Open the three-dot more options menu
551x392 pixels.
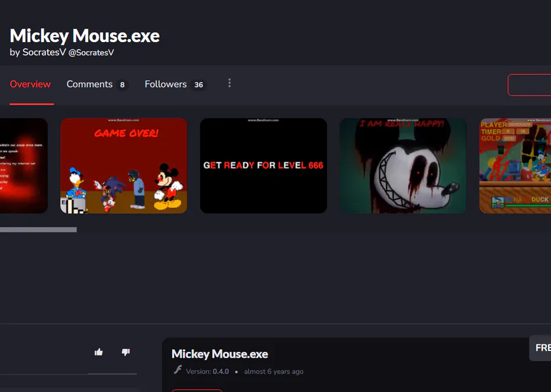230,83
